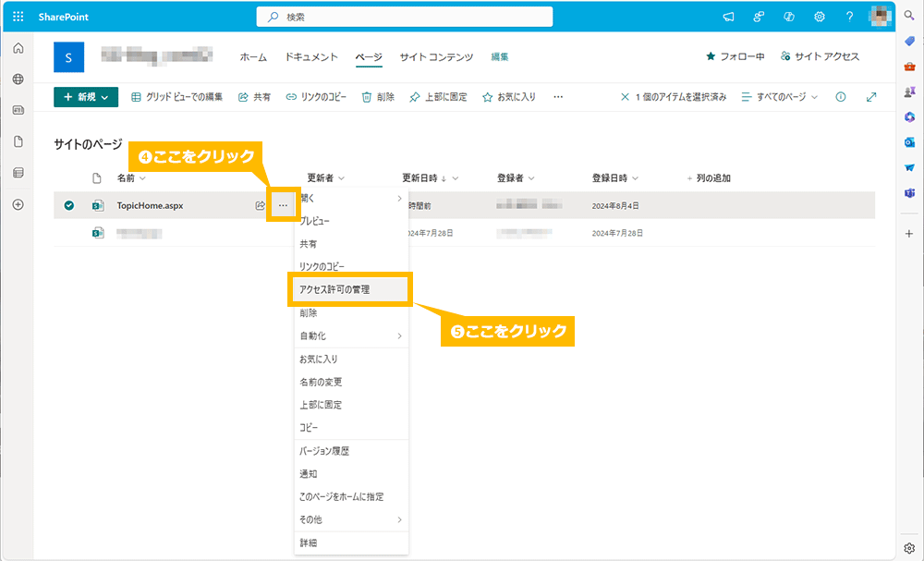Open the 更新者 column header dropdown

pyautogui.click(x=326, y=178)
